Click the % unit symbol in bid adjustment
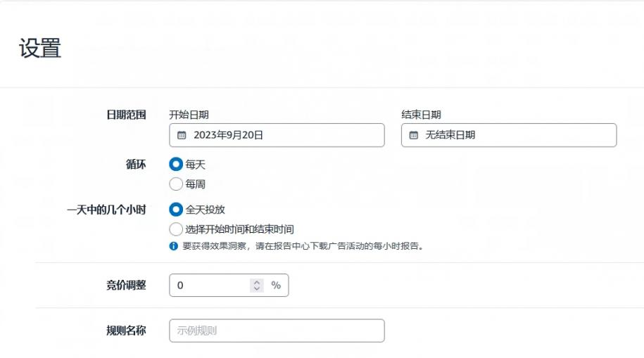 point(276,286)
